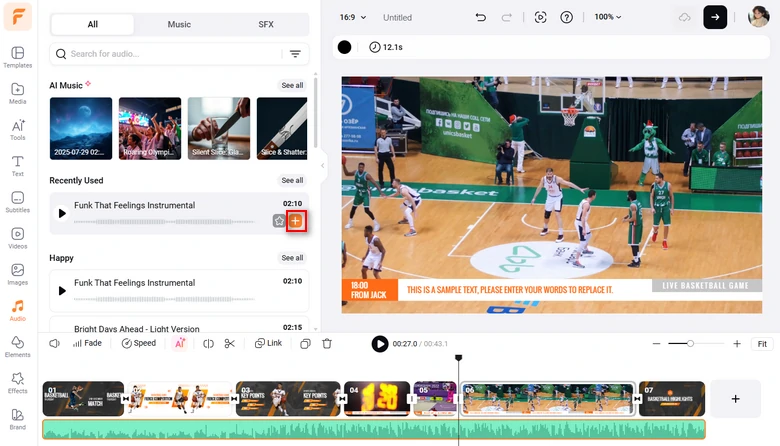Image resolution: width=780 pixels, height=446 pixels.
Task: Select the 2025-07-29 AI music thumbnail
Action: coord(81,128)
